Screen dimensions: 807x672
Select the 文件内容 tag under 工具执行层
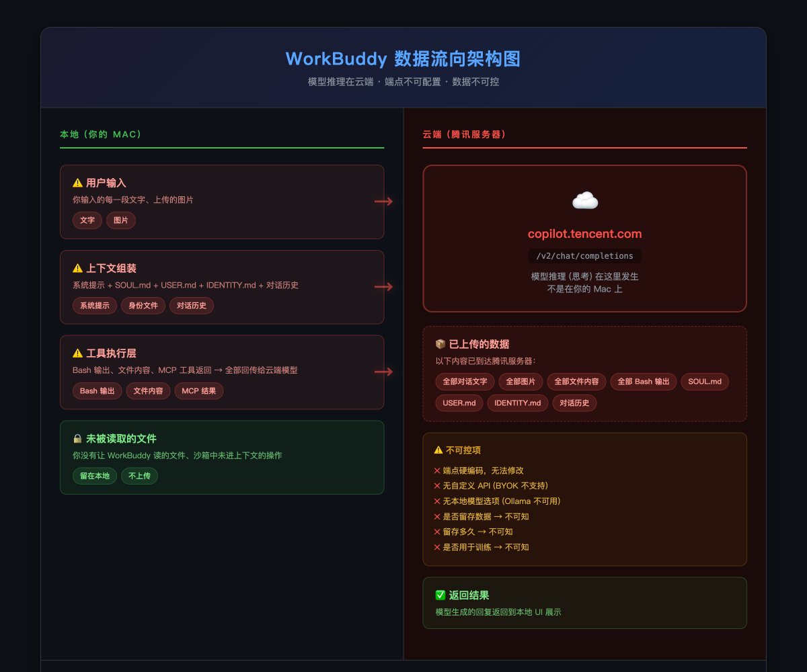click(x=148, y=390)
